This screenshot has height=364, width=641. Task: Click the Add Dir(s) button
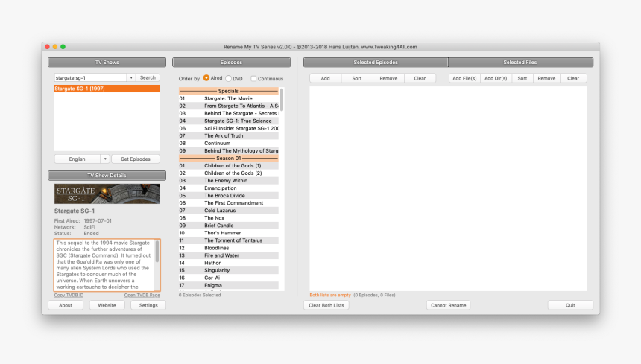tap(496, 78)
